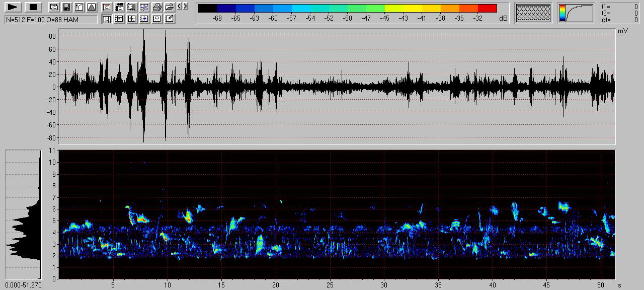Click the printer icon

click(x=157, y=7)
